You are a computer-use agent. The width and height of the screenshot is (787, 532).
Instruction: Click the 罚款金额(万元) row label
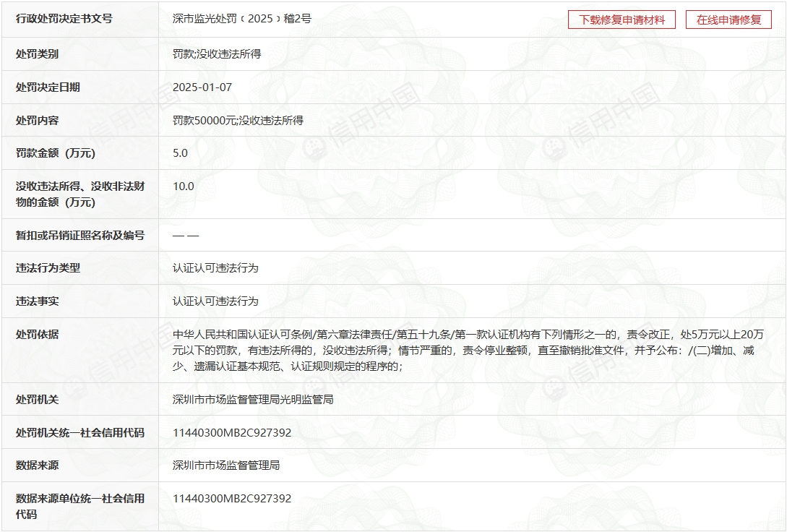click(x=56, y=153)
